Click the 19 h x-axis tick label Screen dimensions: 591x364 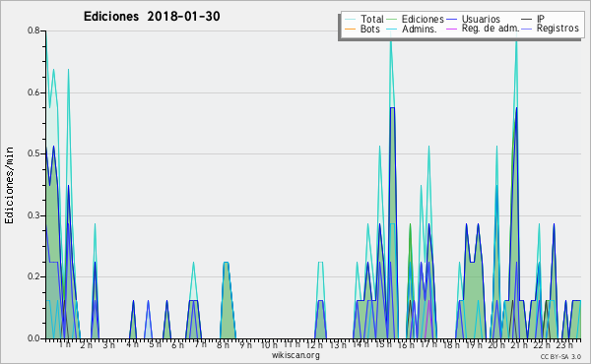click(x=475, y=344)
